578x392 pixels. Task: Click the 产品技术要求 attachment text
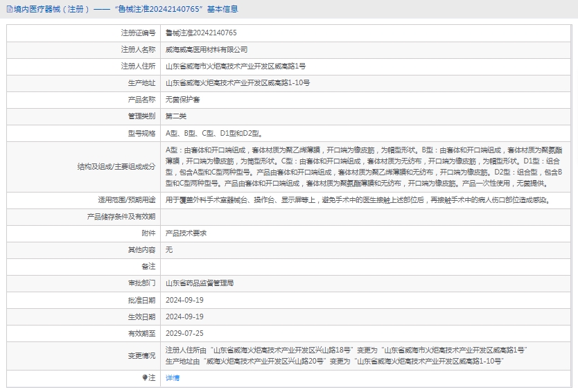pyautogui.click(x=186, y=233)
